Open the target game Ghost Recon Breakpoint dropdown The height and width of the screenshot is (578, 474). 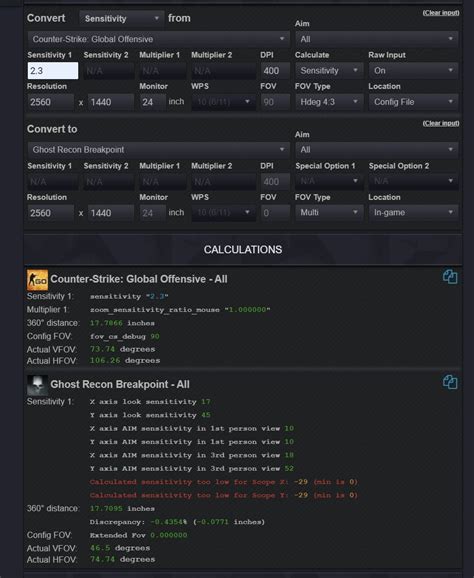158,150
